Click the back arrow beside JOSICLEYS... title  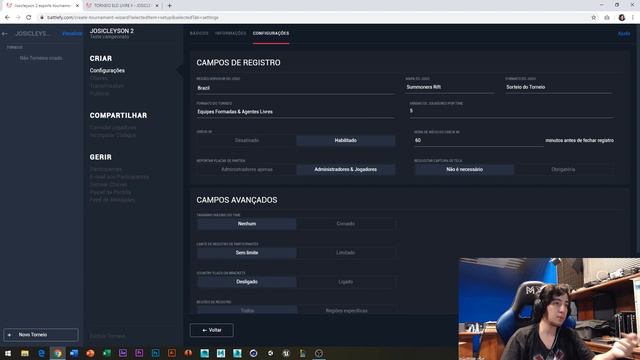tap(4, 34)
